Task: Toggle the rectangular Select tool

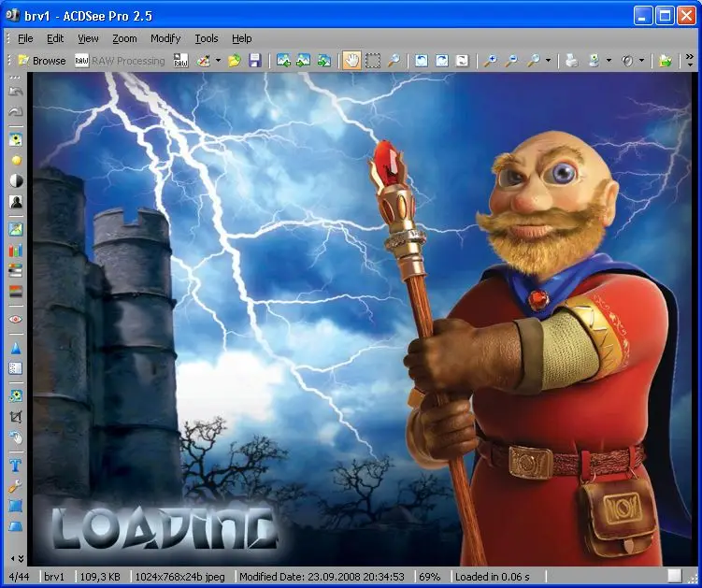Action: 373,61
